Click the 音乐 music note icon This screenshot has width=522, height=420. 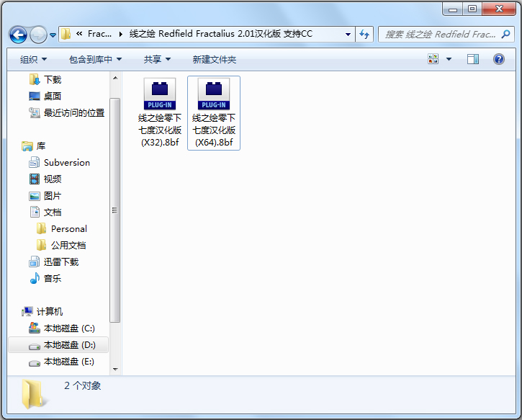[35, 279]
